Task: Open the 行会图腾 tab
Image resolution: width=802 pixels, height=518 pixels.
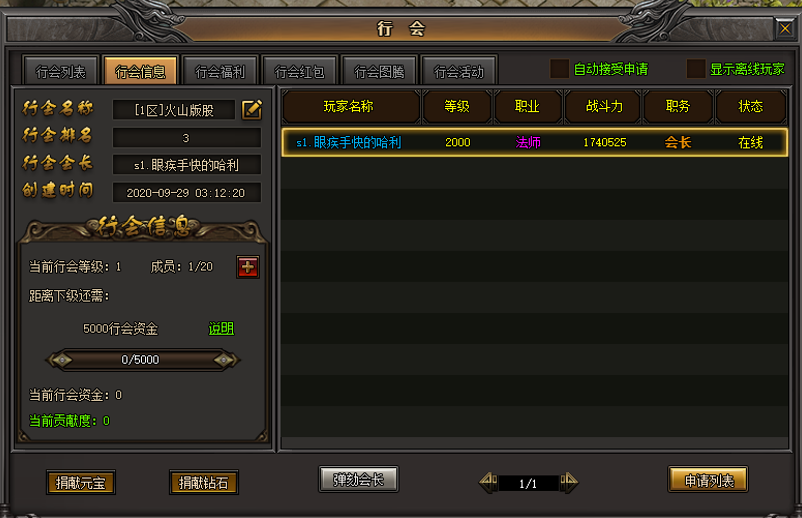Action: (x=380, y=71)
